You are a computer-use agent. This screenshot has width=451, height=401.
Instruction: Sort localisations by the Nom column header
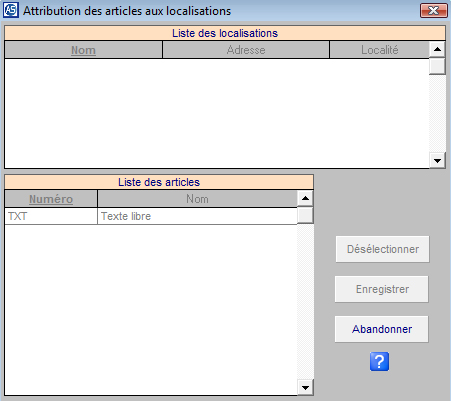click(x=83, y=50)
